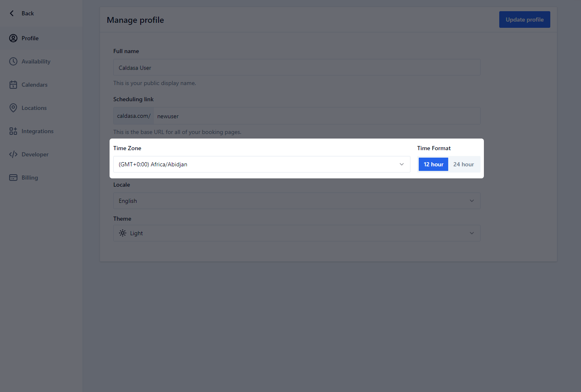Click the Billing card icon
The width and height of the screenshot is (581, 392).
(13, 177)
